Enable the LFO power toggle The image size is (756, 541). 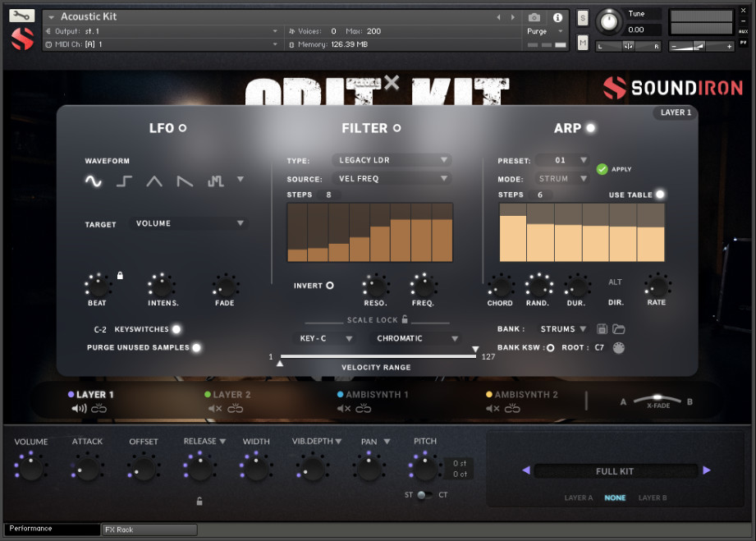[x=183, y=128]
